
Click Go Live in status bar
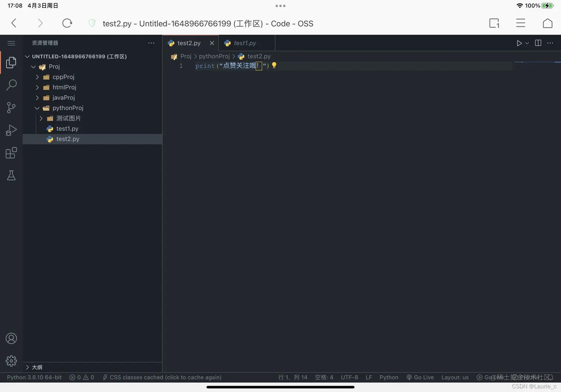[420, 378]
